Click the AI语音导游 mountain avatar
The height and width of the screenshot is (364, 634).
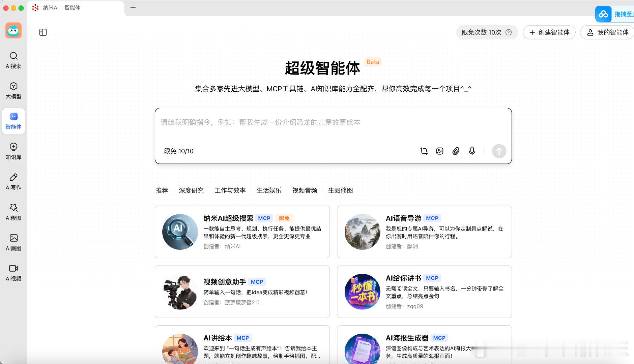[363, 232]
